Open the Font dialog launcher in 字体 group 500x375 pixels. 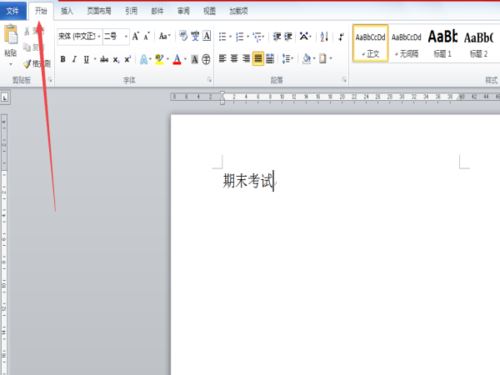[209, 80]
